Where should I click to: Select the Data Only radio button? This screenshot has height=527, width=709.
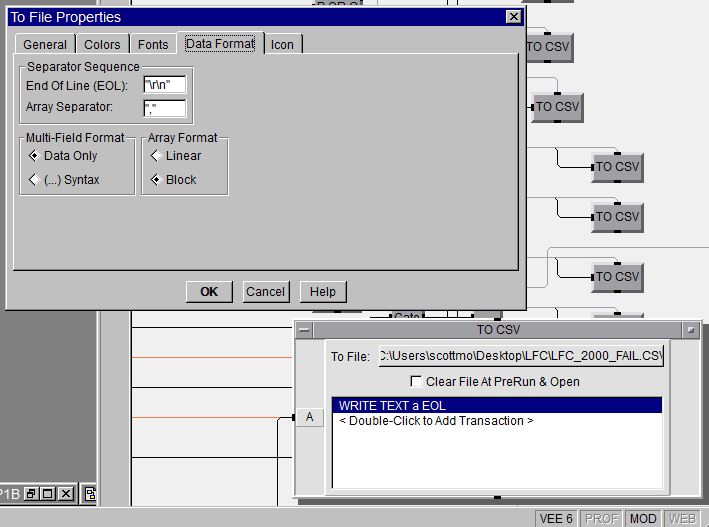click(x=34, y=156)
